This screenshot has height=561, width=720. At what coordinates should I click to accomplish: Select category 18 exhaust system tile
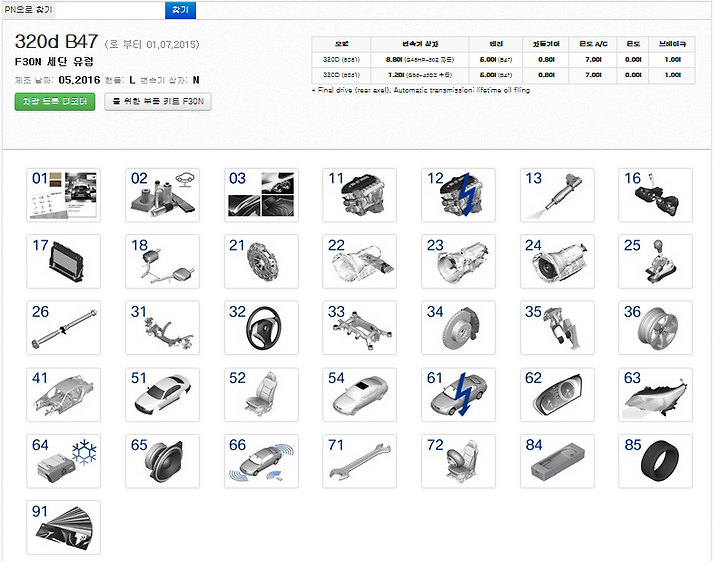pyautogui.click(x=163, y=262)
